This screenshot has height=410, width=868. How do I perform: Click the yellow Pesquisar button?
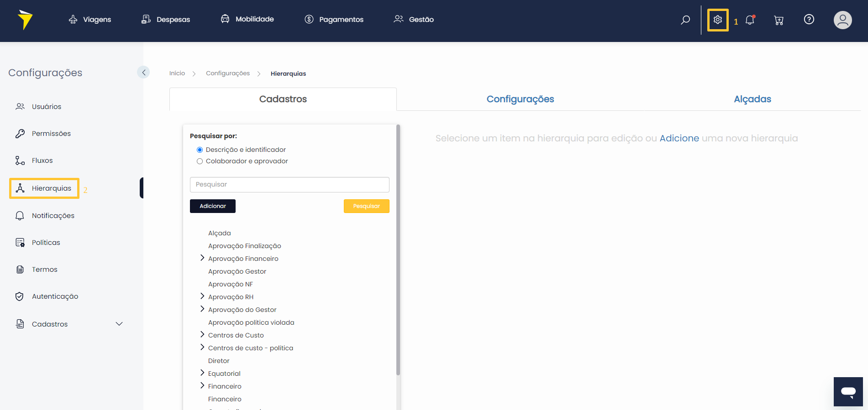367,206
